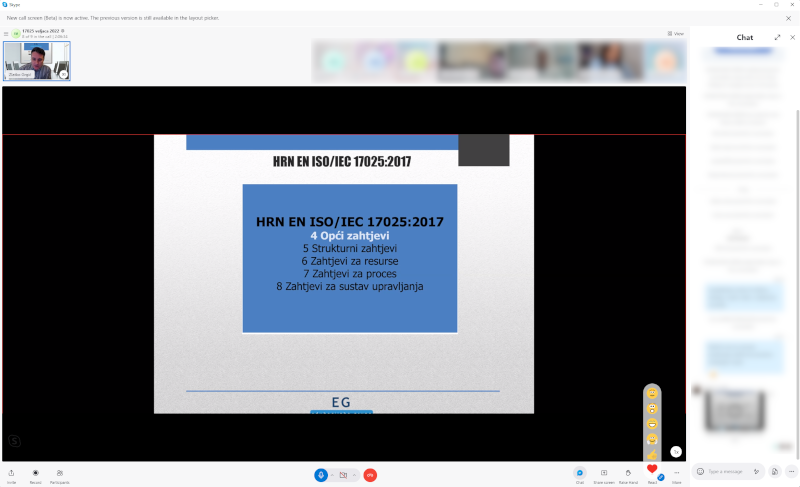Pick the top smiley reaction emoji
Viewport: 800px width, 487px height.
coord(652,393)
